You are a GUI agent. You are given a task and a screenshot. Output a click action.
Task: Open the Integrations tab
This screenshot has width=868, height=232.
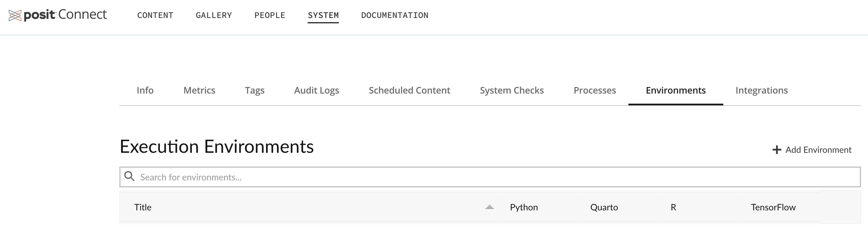pyautogui.click(x=762, y=90)
